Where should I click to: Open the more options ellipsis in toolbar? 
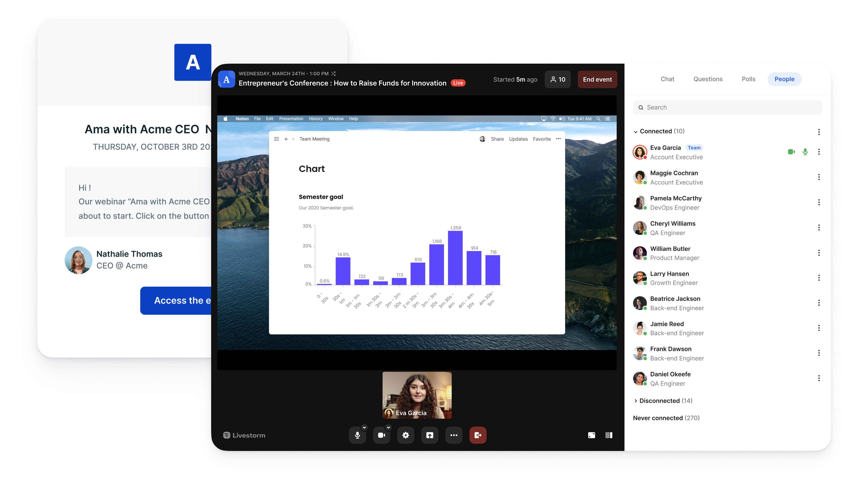454,435
